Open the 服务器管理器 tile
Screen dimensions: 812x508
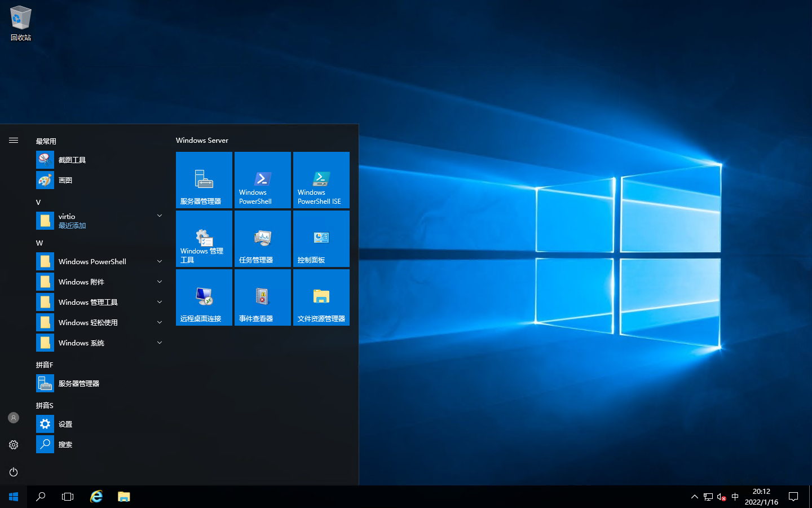(x=204, y=180)
